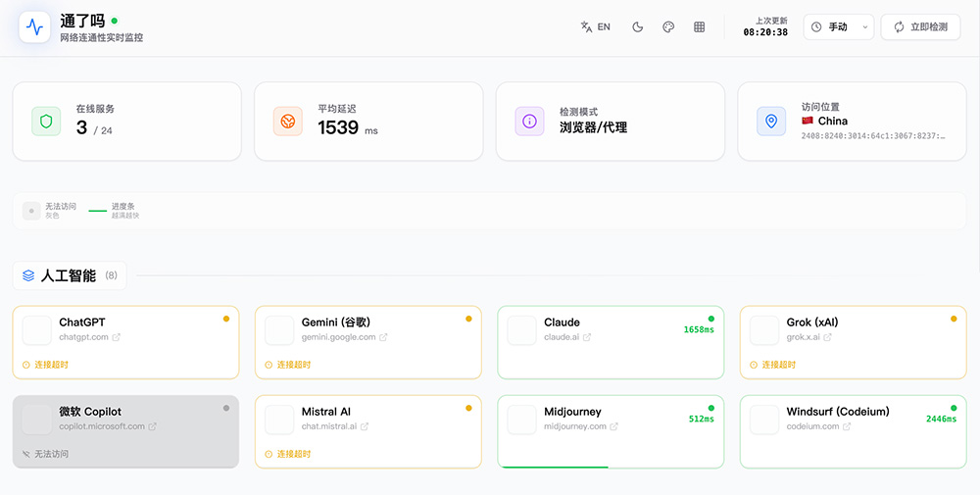Click the green shield icon for 在线服务
The height and width of the screenshot is (495, 980).
tap(46, 122)
